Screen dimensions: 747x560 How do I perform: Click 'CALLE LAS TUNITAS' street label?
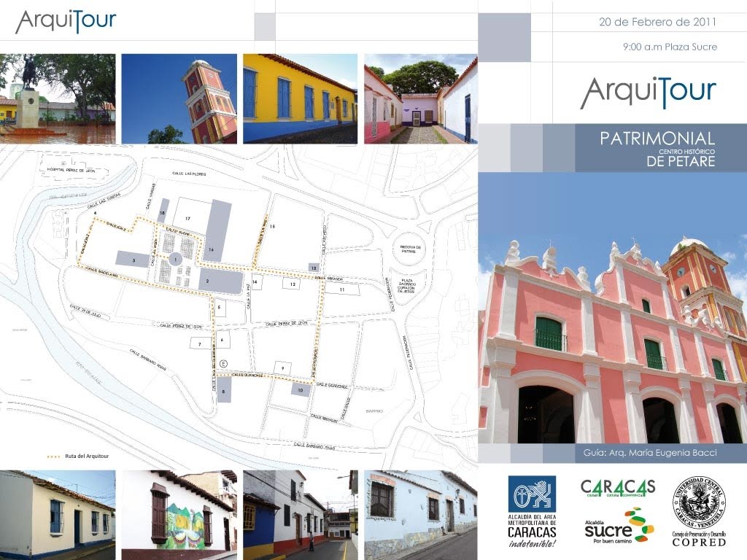pos(104,201)
